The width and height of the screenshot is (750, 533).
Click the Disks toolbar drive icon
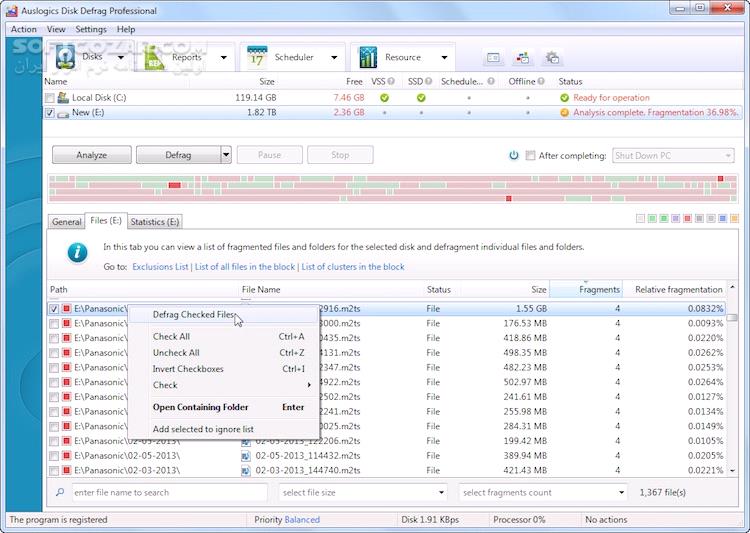[x=65, y=57]
